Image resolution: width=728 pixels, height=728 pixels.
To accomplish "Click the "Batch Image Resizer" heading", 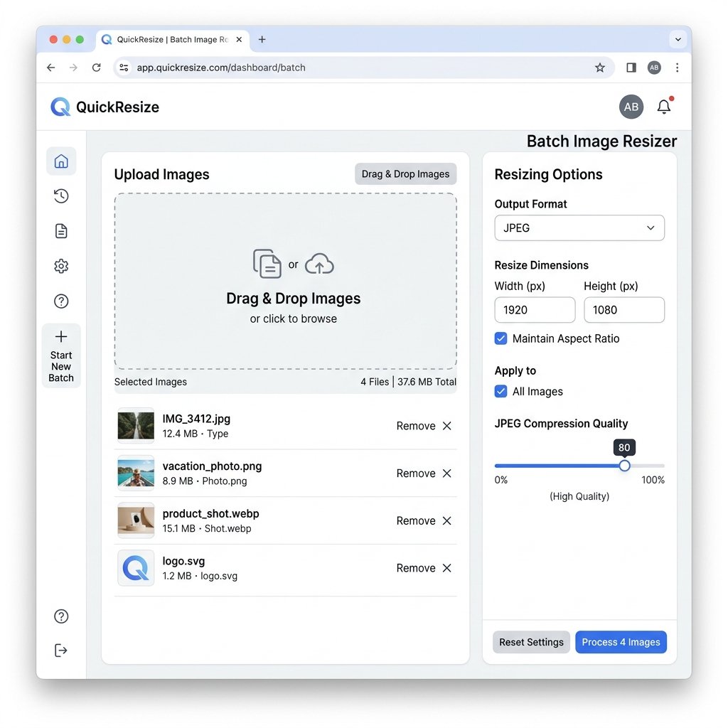I will coord(601,141).
